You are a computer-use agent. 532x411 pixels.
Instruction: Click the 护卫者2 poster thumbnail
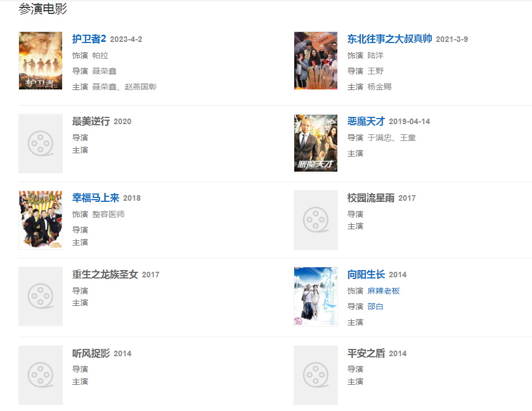point(40,60)
